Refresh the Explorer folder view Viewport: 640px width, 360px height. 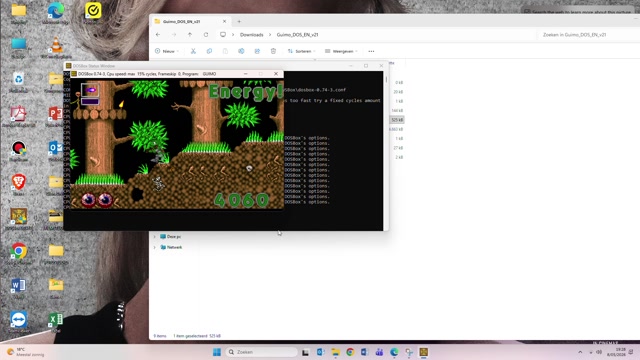206,35
